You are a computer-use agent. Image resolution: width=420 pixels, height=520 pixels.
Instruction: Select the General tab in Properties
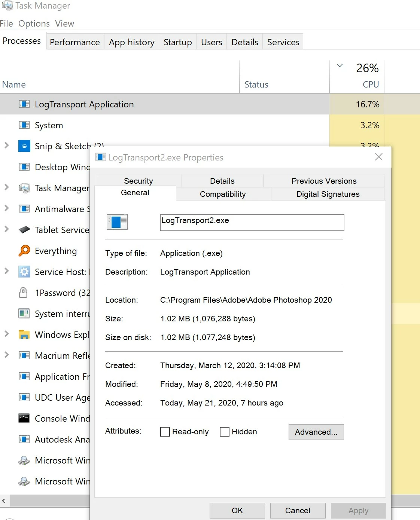[135, 193]
